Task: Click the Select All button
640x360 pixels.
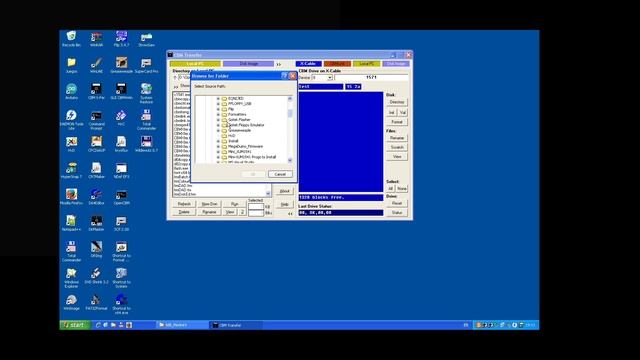Action: pyautogui.click(x=391, y=189)
